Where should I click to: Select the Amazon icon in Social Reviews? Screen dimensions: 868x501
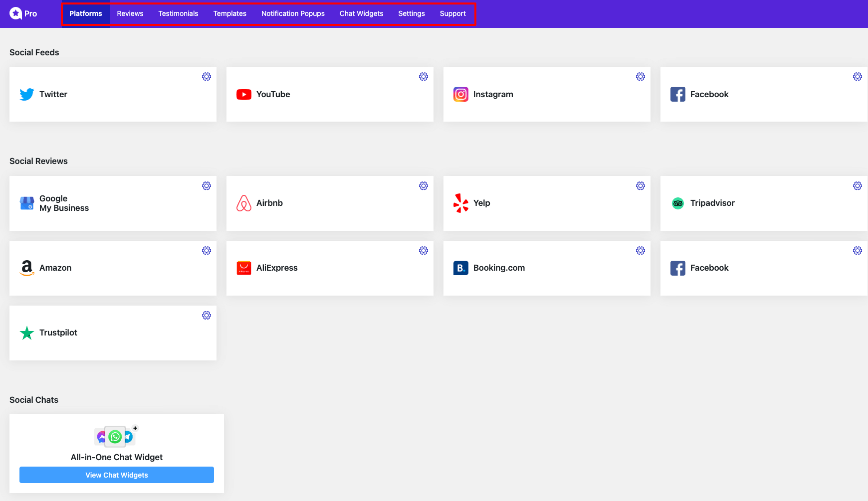pos(26,268)
